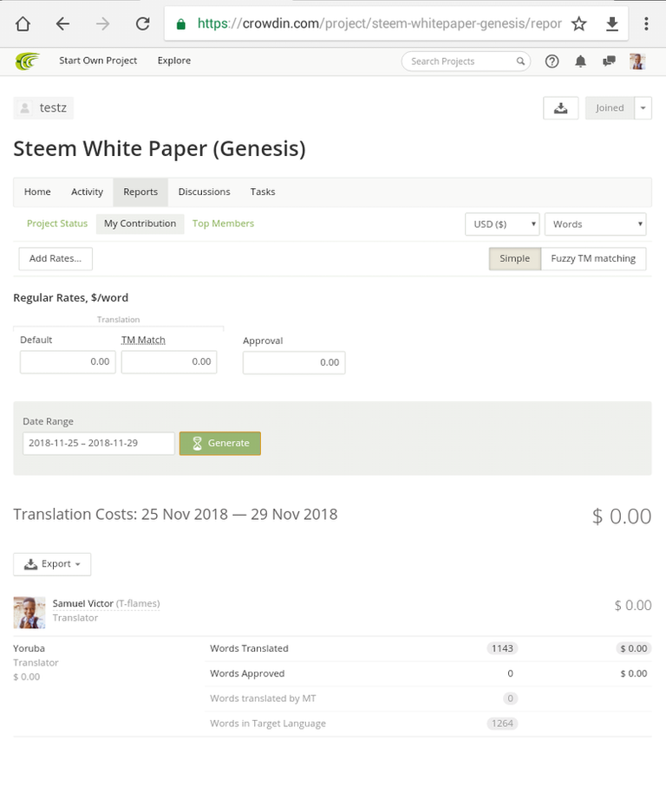Screen dimensions: 666x812
Task: Click the Date Range input field
Action: pyautogui.click(x=99, y=443)
